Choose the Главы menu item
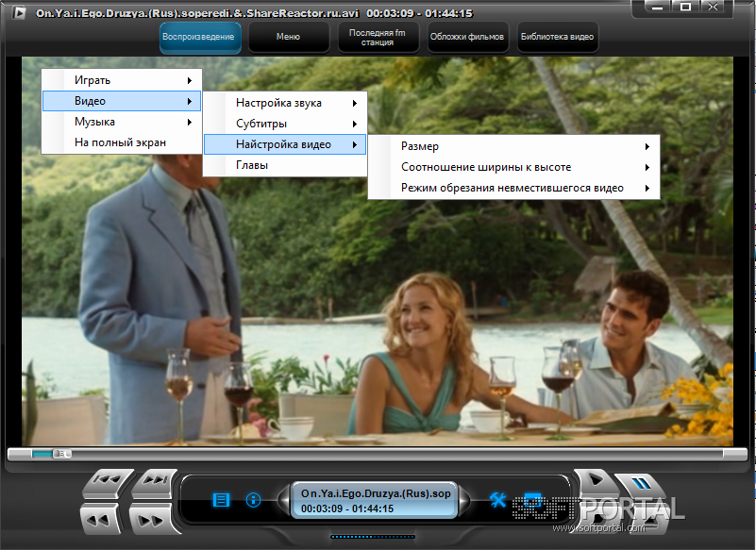 pyautogui.click(x=285, y=165)
